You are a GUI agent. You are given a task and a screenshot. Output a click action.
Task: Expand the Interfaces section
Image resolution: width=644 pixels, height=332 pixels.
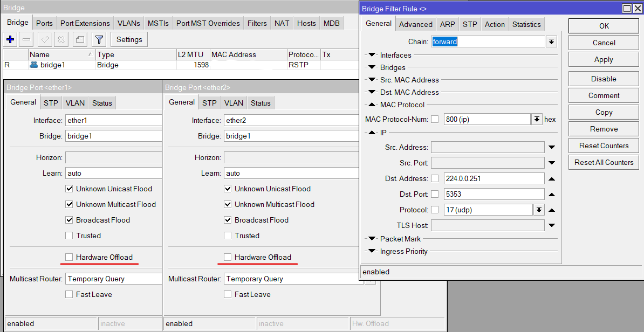(372, 55)
